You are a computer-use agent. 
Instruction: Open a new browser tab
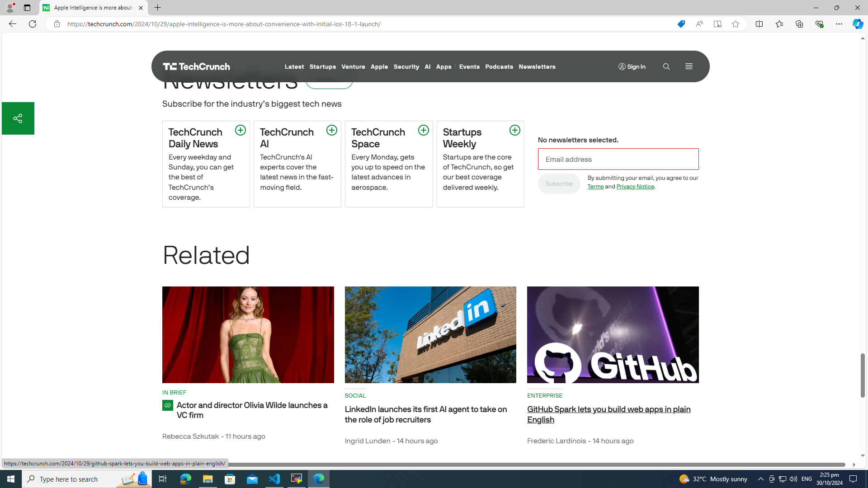tap(157, 8)
